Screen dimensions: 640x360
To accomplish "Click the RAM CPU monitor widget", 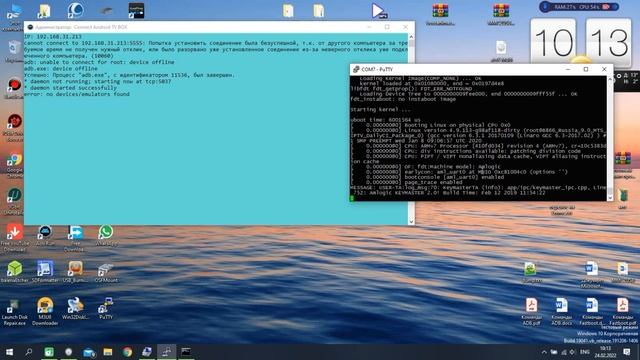I will coord(579,7).
